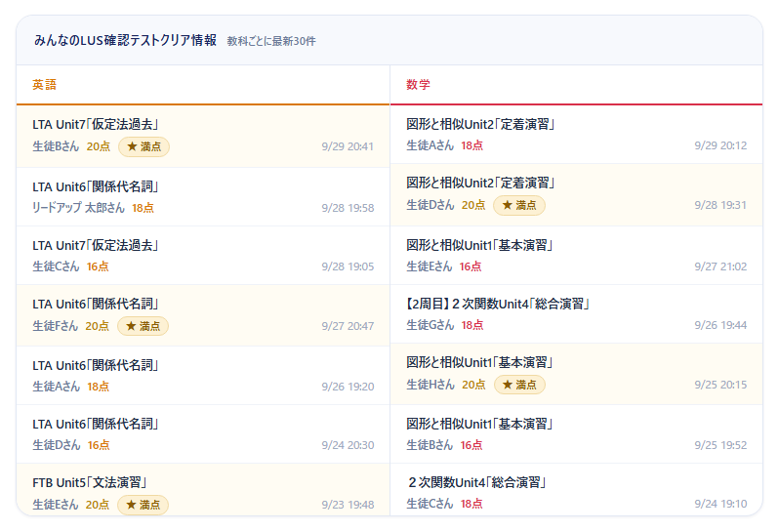Open 図形と相似Unit1「基本演習」 entry dated 9/25 20:15
The height and width of the screenshot is (532, 779).
[577, 374]
